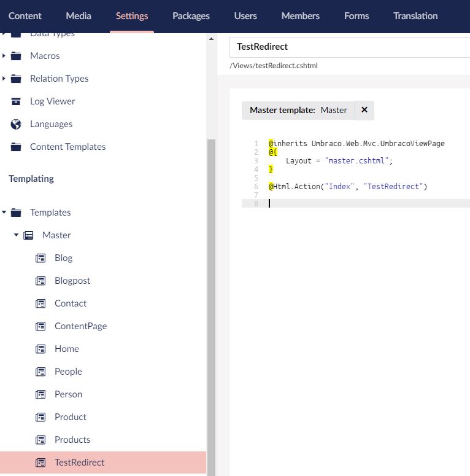Open the Master template
The image size is (470, 476).
[x=56, y=235]
